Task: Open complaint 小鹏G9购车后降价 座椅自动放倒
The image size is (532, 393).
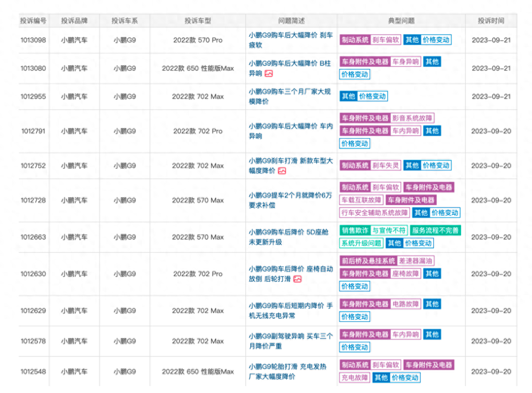Action: 291,274
